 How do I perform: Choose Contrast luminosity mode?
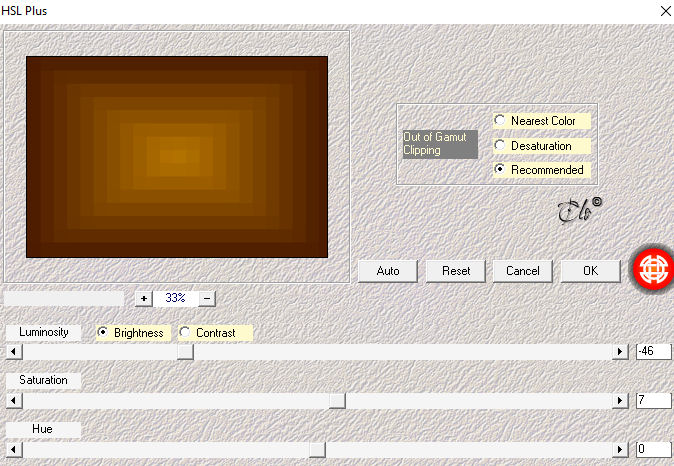[x=185, y=332]
